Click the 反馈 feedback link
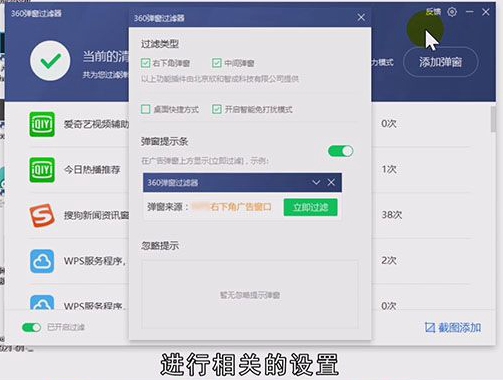 (x=433, y=12)
